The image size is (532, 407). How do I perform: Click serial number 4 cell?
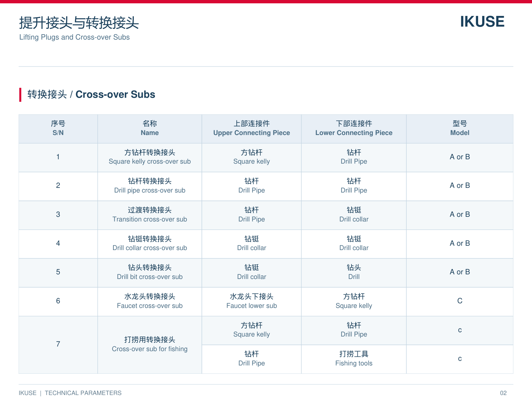(x=58, y=244)
